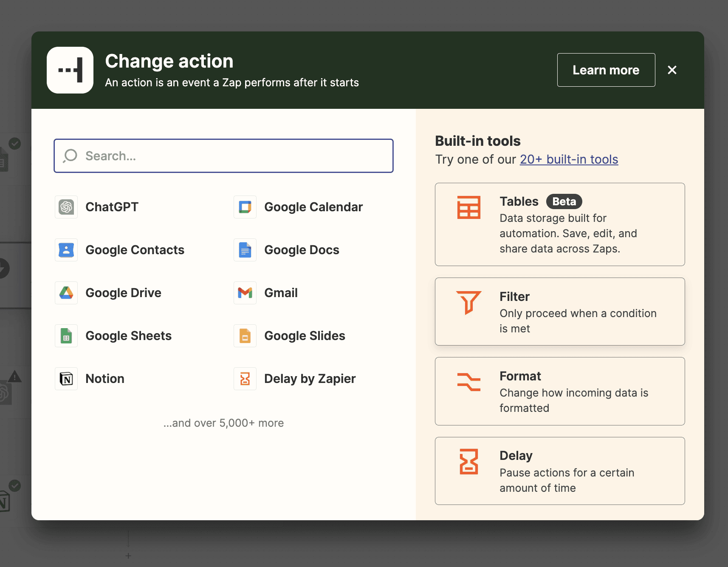Click the Learn more button

pos(606,70)
